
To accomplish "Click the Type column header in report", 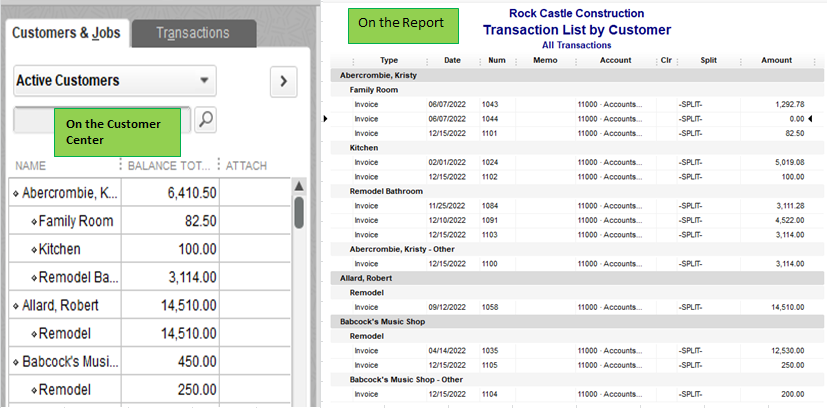I will pyautogui.click(x=389, y=60).
